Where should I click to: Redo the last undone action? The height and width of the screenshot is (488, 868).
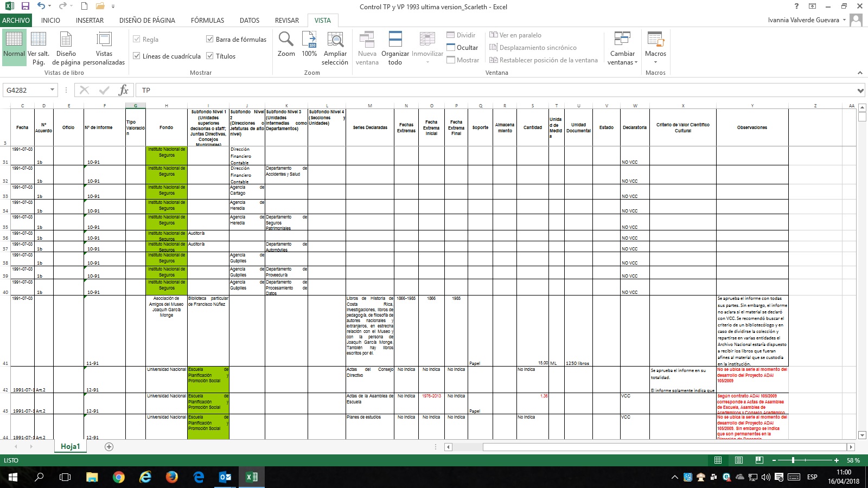point(62,7)
